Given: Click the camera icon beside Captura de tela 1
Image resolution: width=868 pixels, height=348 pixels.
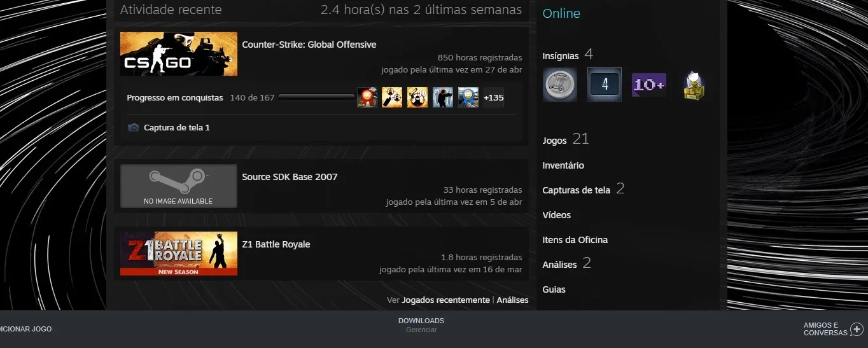Looking at the screenshot, I should point(133,127).
